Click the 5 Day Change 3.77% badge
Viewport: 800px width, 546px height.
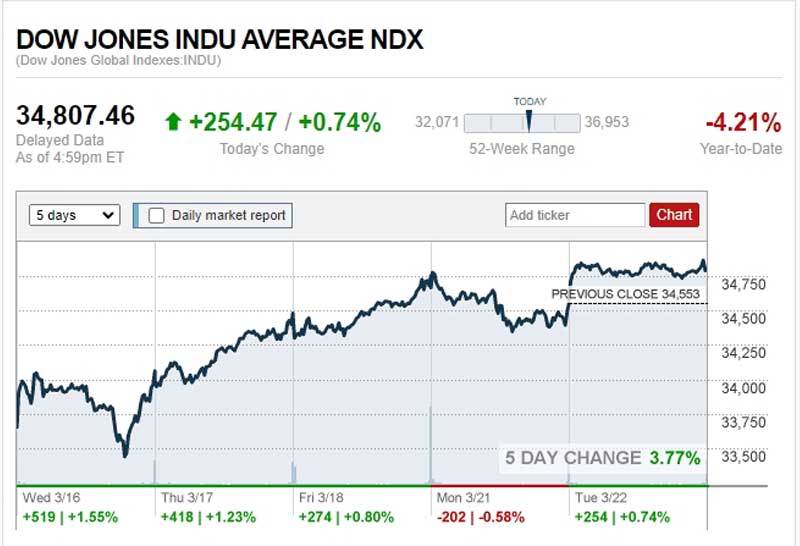[602, 458]
